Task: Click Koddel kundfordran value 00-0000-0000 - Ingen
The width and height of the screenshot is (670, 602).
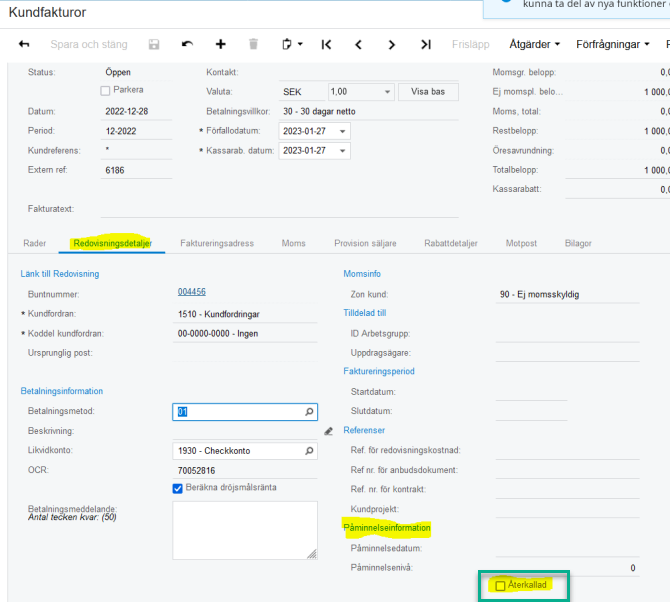Action: [245, 334]
